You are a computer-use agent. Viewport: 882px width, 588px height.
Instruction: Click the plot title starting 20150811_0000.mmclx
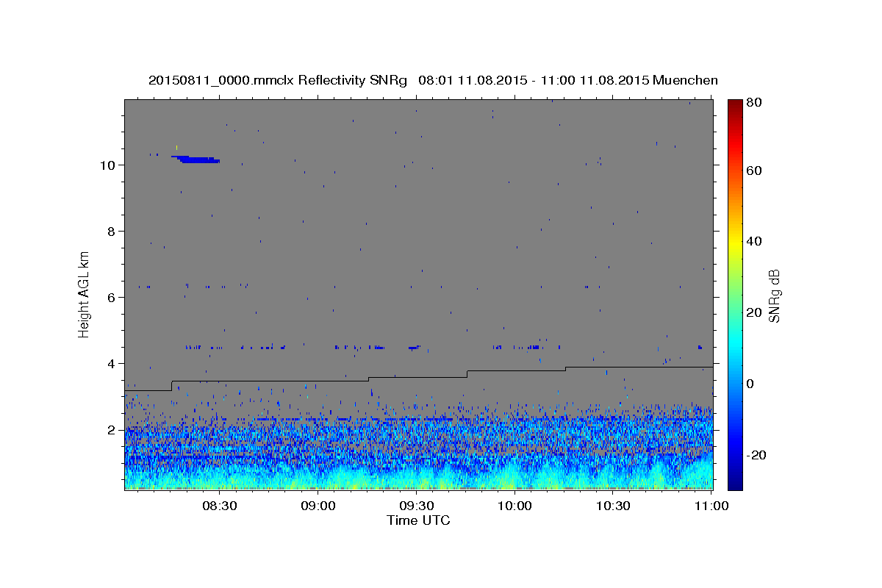coord(433,79)
